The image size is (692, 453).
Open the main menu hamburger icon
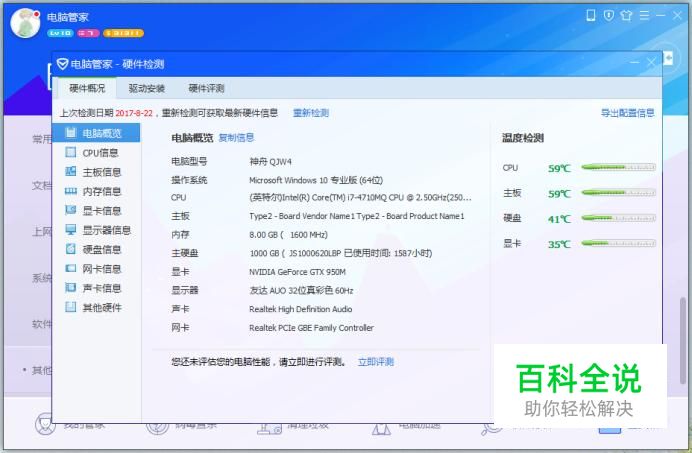(644, 16)
